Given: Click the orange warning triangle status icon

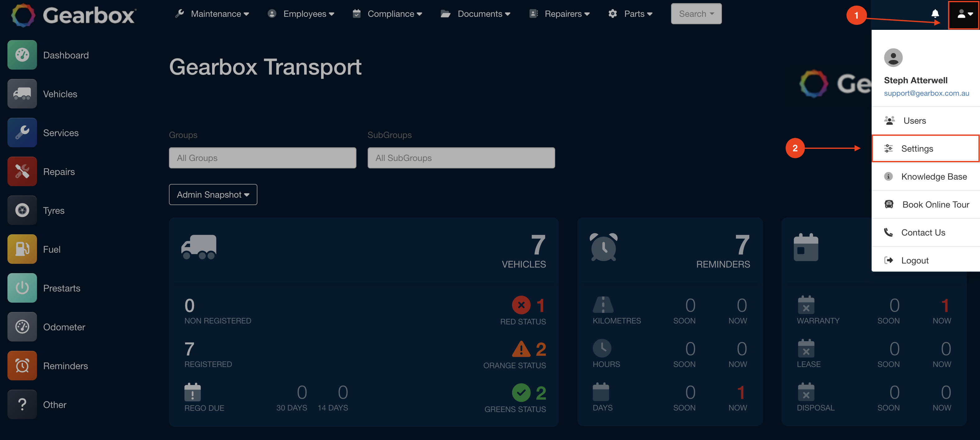Looking at the screenshot, I should (x=521, y=349).
